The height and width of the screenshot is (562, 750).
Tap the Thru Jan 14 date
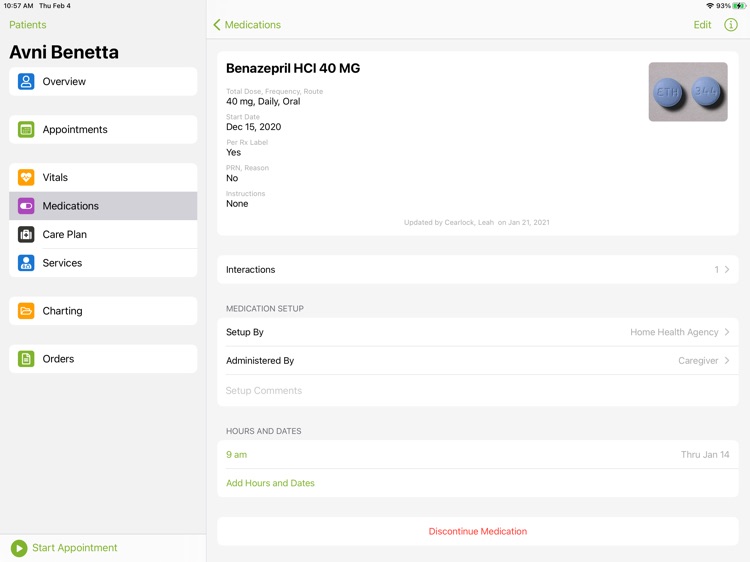pos(705,455)
